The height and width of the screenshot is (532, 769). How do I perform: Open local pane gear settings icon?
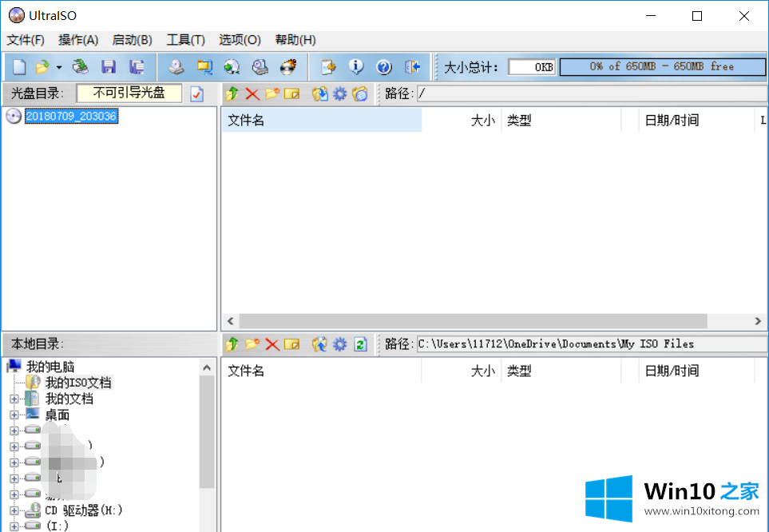[x=339, y=344]
